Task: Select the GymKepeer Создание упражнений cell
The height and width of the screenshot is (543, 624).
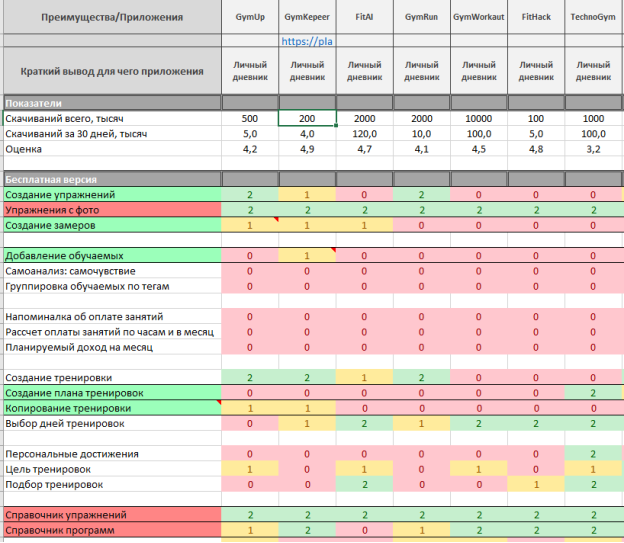Action: click(x=307, y=195)
